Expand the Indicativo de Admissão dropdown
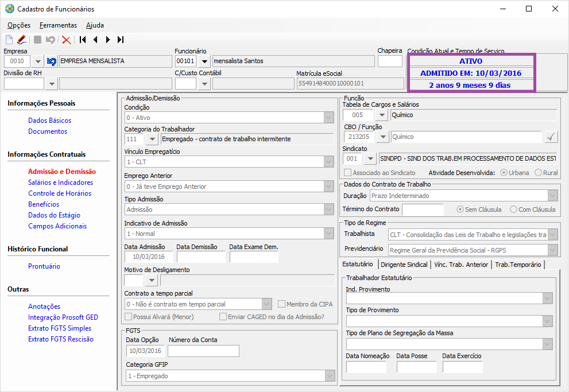The width and height of the screenshot is (569, 392). [x=329, y=234]
